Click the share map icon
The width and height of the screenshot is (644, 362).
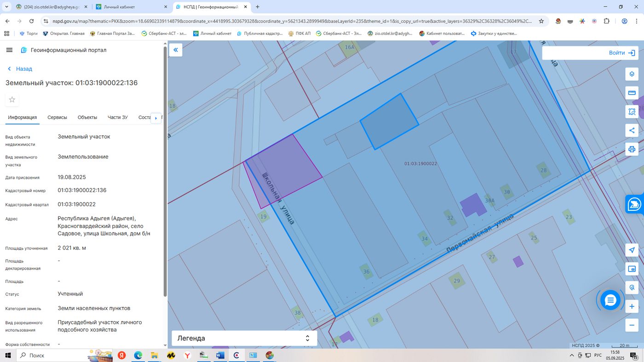point(632,130)
